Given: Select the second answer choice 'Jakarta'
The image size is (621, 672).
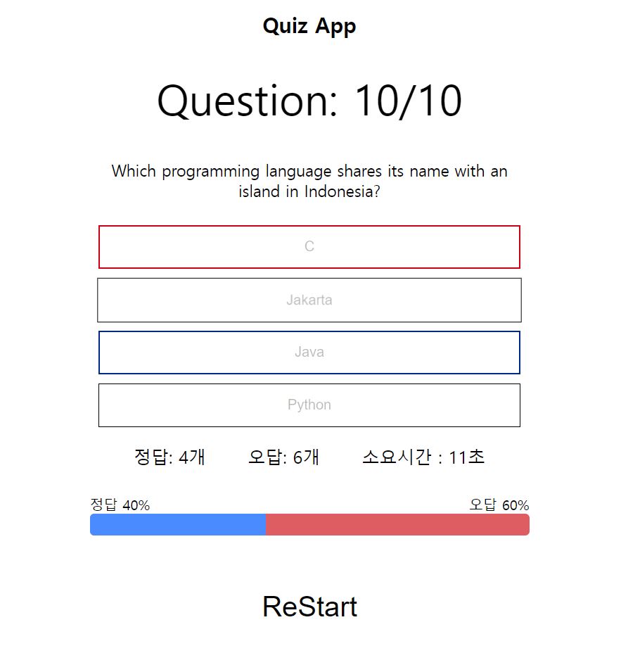Looking at the screenshot, I should [x=309, y=299].
